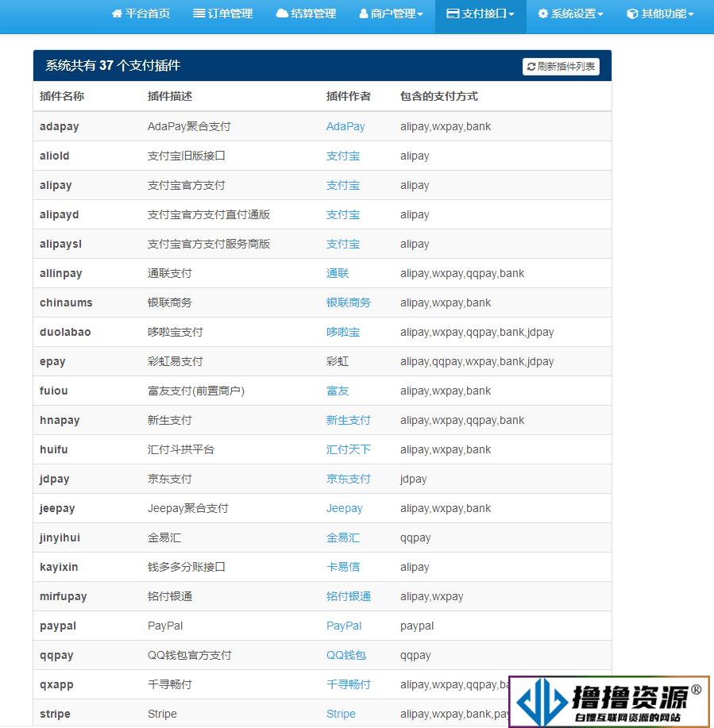
Task: Select the 支付宝官方支付服务商版 description
Action: click(209, 244)
